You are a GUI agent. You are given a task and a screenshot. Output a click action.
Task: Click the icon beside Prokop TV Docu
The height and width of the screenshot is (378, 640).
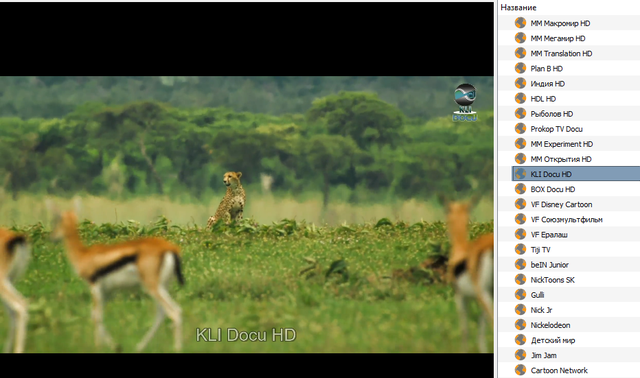[x=520, y=129]
